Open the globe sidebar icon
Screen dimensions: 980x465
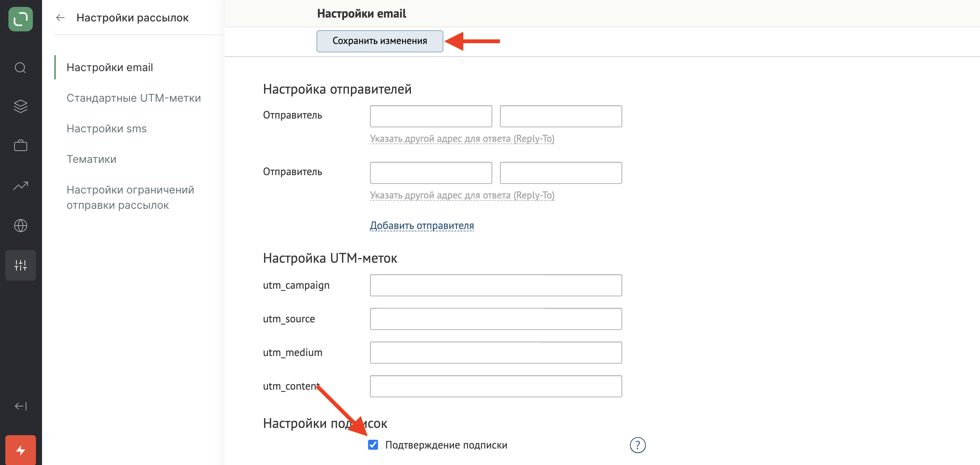[21, 226]
